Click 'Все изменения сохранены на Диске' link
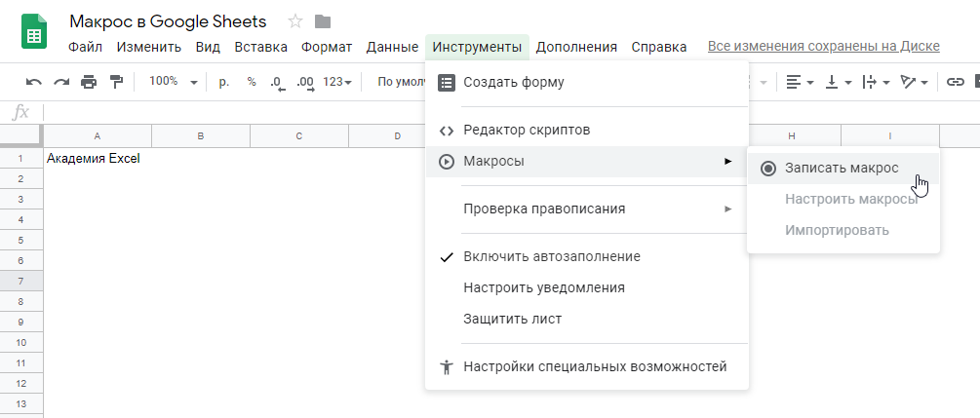980x418 pixels. tap(823, 47)
